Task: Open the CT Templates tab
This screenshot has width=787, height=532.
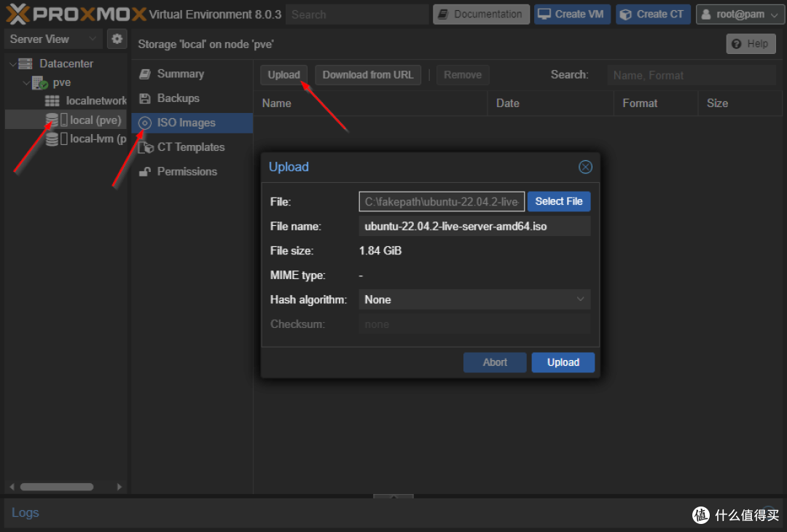Action: [192, 147]
